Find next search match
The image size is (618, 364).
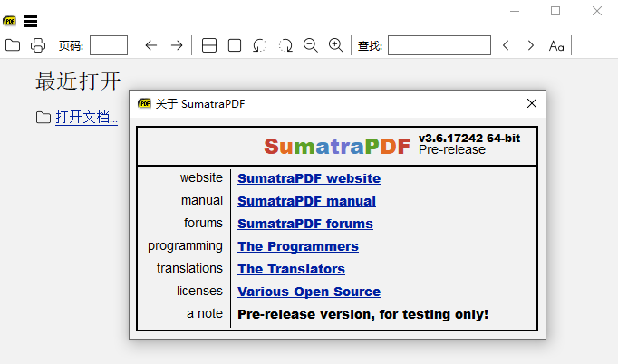coord(531,45)
